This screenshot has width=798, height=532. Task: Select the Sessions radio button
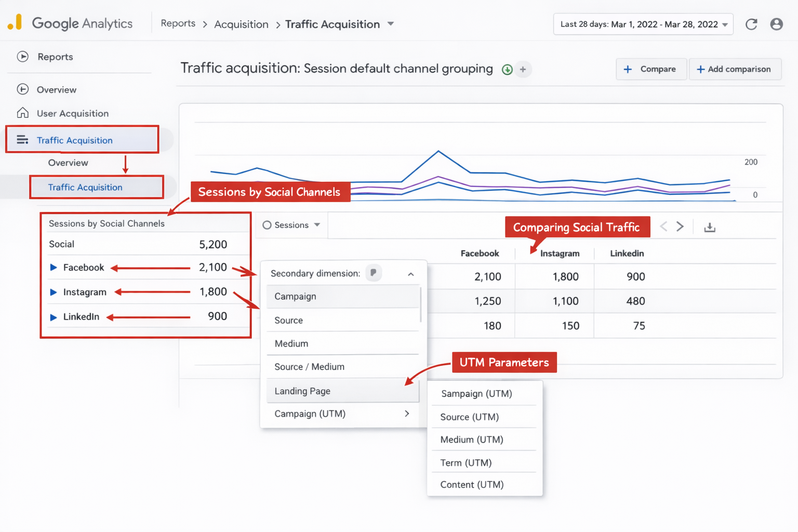pyautogui.click(x=267, y=225)
